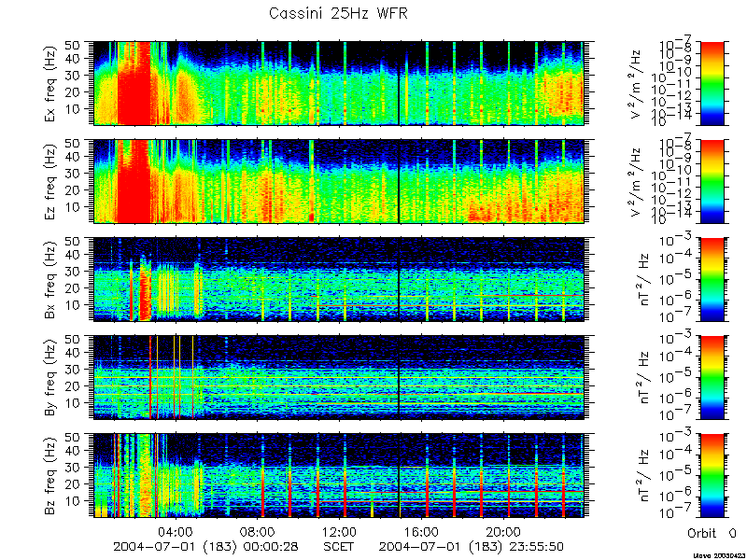Select the By spectrogram panel
Viewport: 747px width, 560px height.
pyautogui.click(x=338, y=377)
